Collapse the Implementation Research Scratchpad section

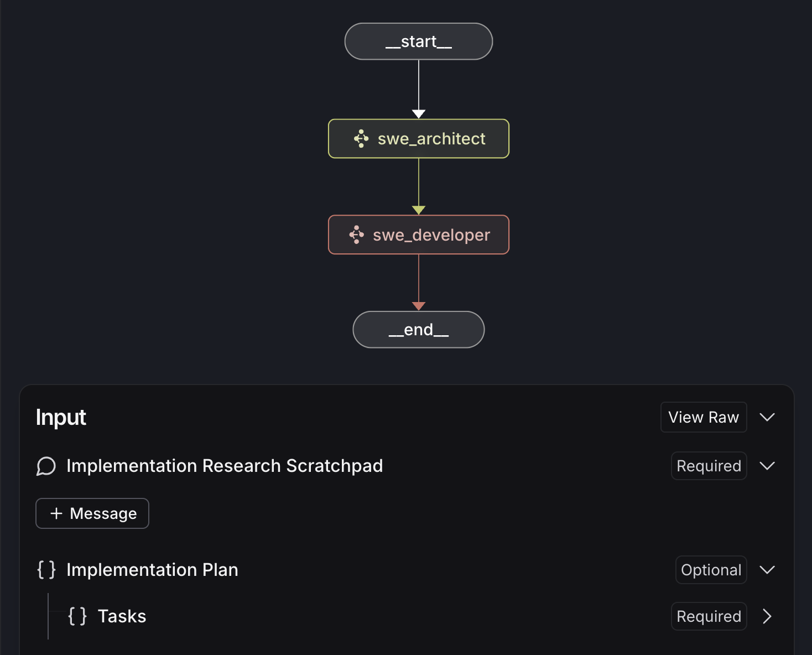767,466
